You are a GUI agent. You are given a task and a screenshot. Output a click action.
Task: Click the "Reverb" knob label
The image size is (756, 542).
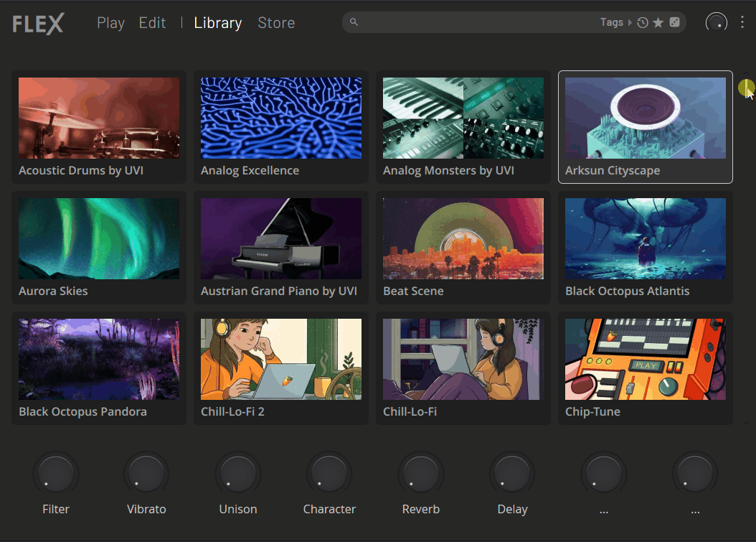(421, 509)
